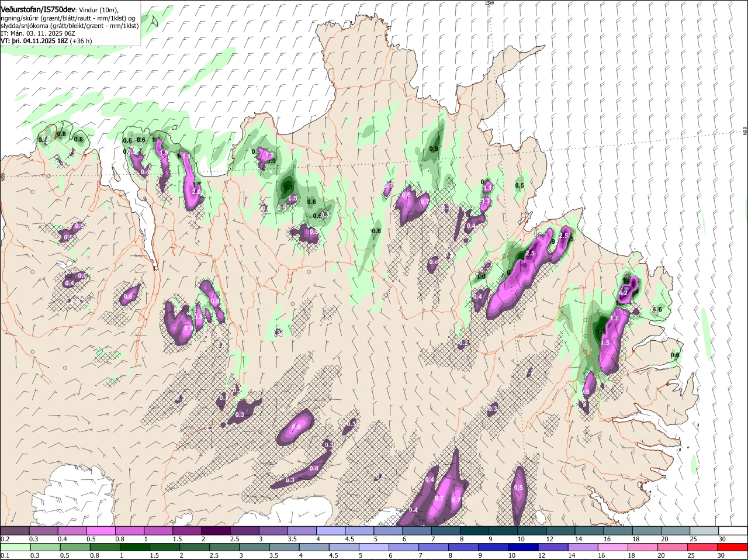Click 0.1 label in the rain legend row
Image resolution: width=748 pixels, height=560 pixels.
pos(5,556)
